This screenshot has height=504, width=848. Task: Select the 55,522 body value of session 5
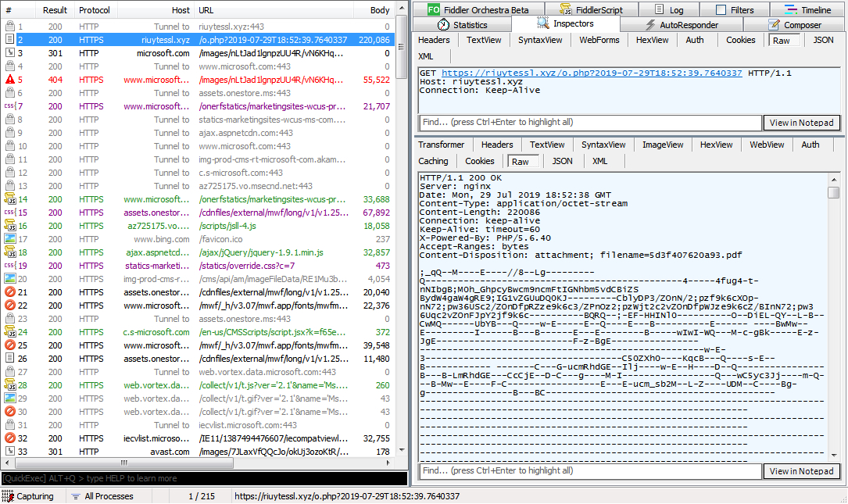click(x=377, y=80)
